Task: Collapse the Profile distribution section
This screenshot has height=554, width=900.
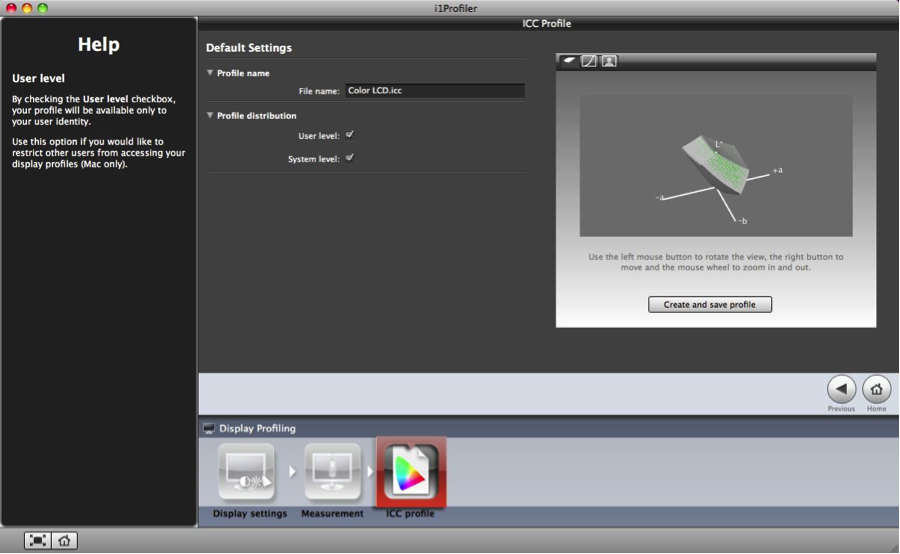Action: [x=211, y=116]
